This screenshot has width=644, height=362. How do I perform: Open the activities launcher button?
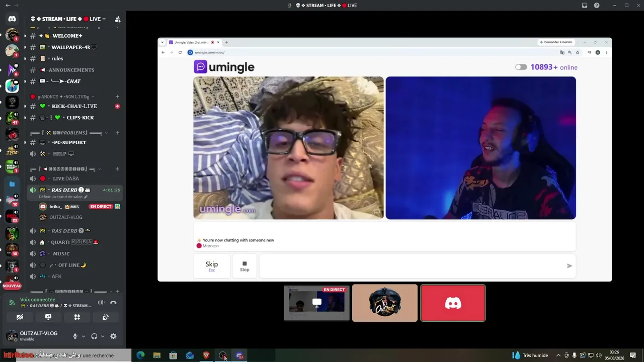[x=77, y=317]
